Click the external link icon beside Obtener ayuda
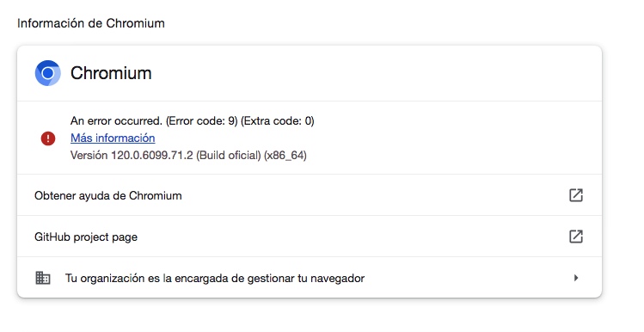644x332 pixels. [x=576, y=195]
